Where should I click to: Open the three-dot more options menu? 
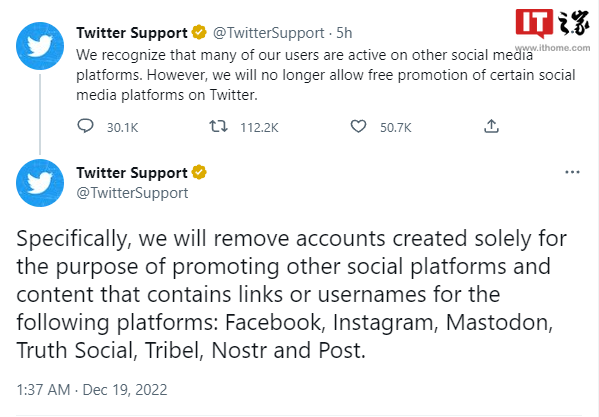click(x=572, y=173)
